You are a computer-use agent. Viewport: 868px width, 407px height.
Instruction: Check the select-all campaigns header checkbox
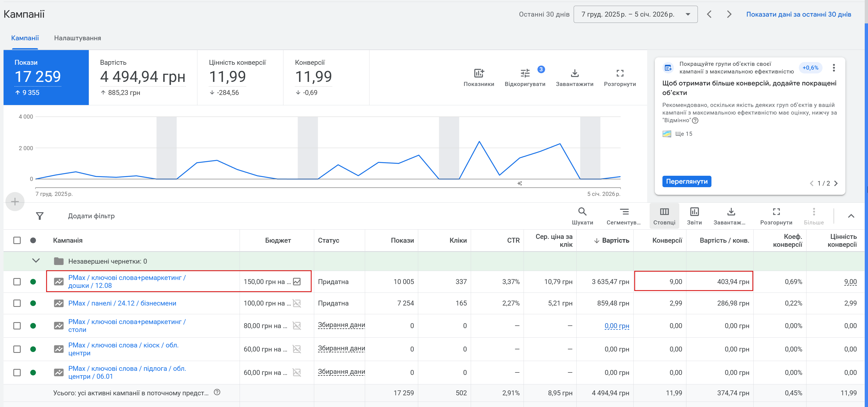tap(17, 240)
